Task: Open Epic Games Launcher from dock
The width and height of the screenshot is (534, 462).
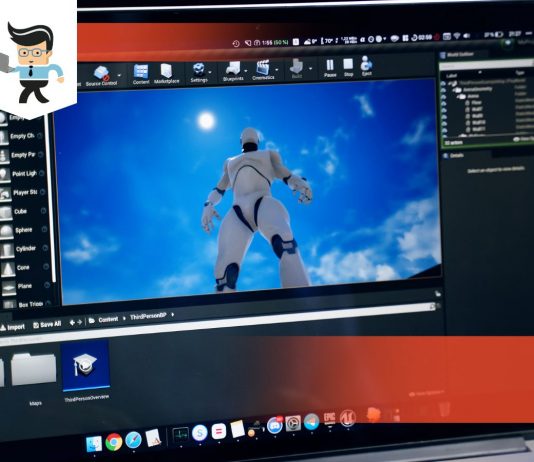Action: [x=330, y=419]
